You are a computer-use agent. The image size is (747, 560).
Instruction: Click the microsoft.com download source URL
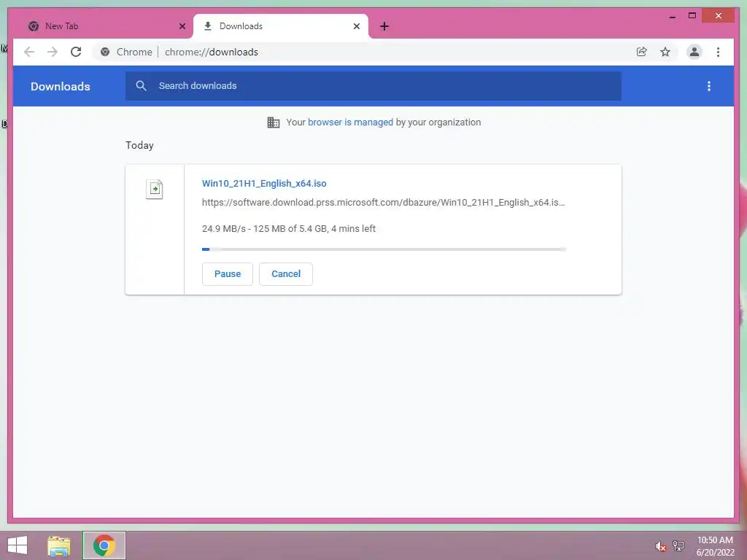(384, 203)
